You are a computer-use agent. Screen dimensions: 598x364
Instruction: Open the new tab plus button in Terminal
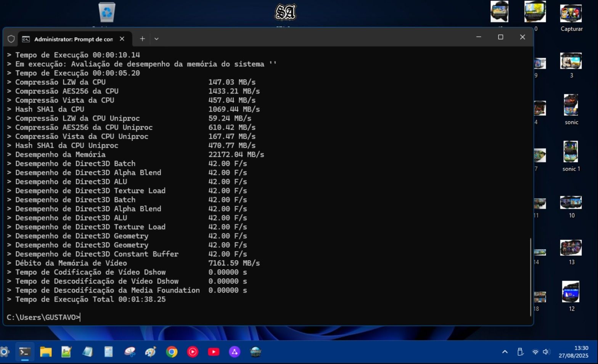(142, 38)
